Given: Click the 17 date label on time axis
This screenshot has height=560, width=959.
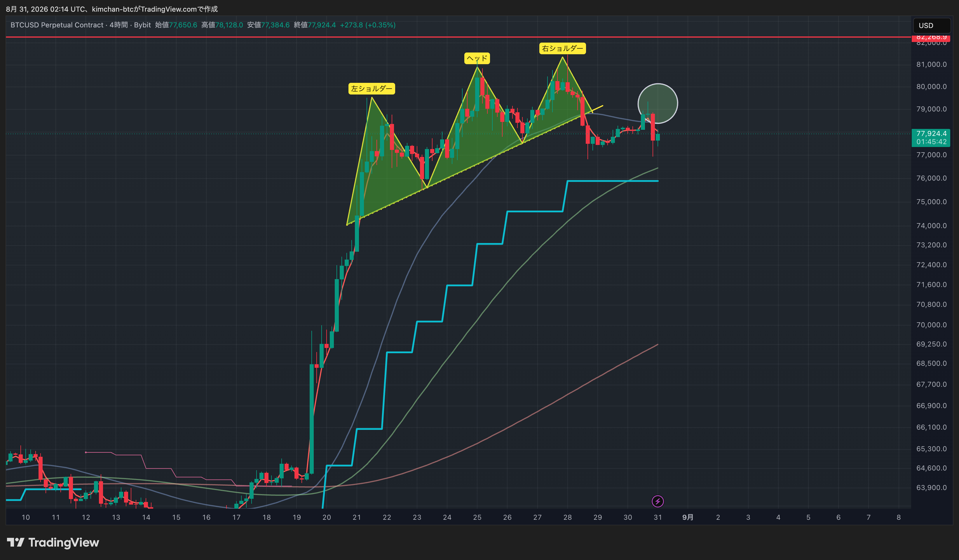Looking at the screenshot, I should (x=236, y=517).
